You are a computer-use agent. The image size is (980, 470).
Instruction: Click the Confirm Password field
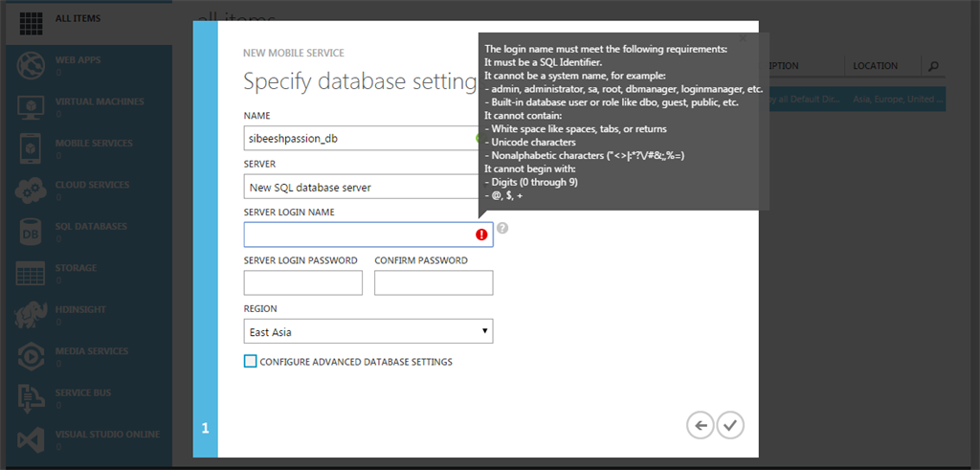point(434,282)
